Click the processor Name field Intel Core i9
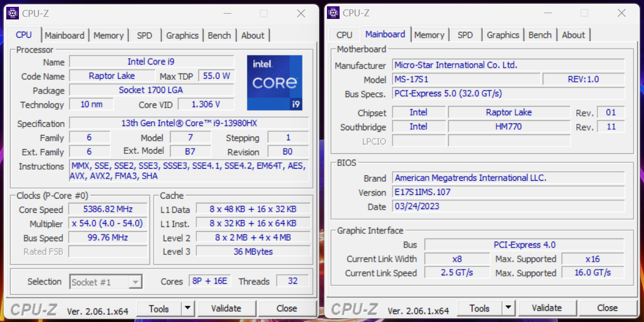 152,61
